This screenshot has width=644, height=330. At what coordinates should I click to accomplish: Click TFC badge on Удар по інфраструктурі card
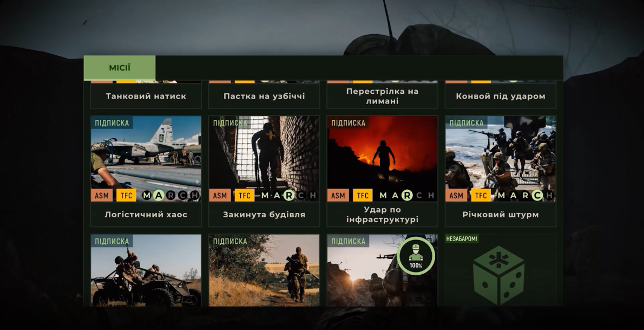click(x=363, y=195)
